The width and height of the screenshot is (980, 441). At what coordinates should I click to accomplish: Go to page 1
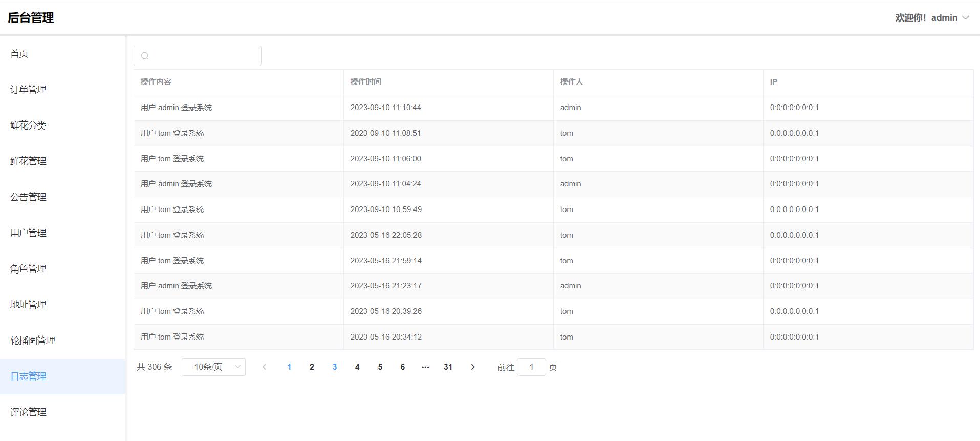pos(289,367)
